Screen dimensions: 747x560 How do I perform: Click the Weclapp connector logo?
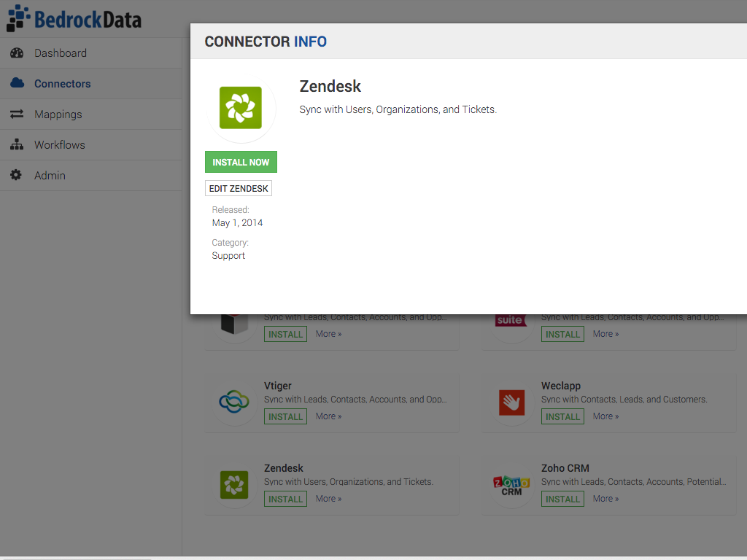(x=511, y=402)
